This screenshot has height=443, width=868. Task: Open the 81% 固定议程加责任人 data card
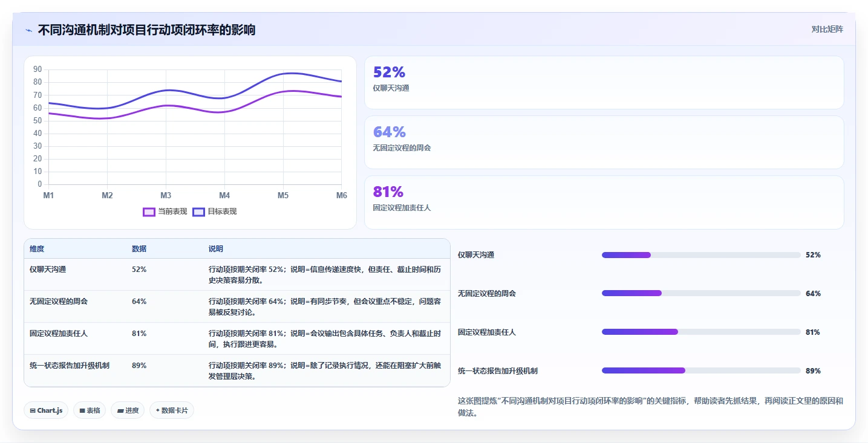click(604, 202)
